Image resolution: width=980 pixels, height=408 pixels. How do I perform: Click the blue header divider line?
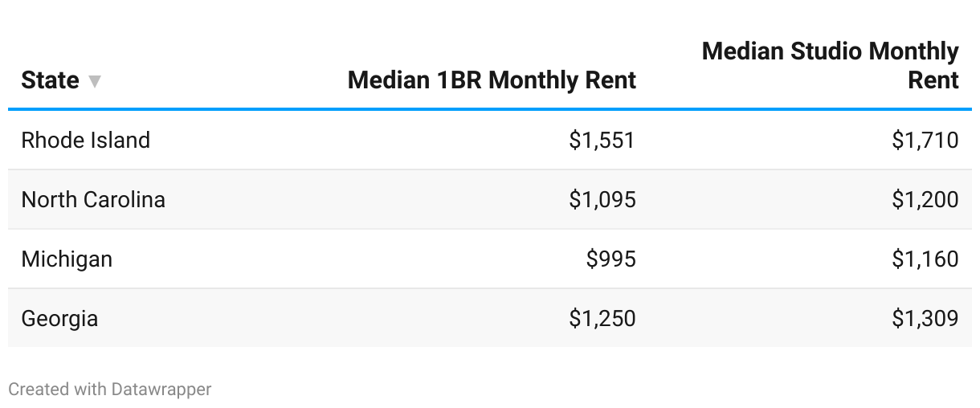(490, 109)
